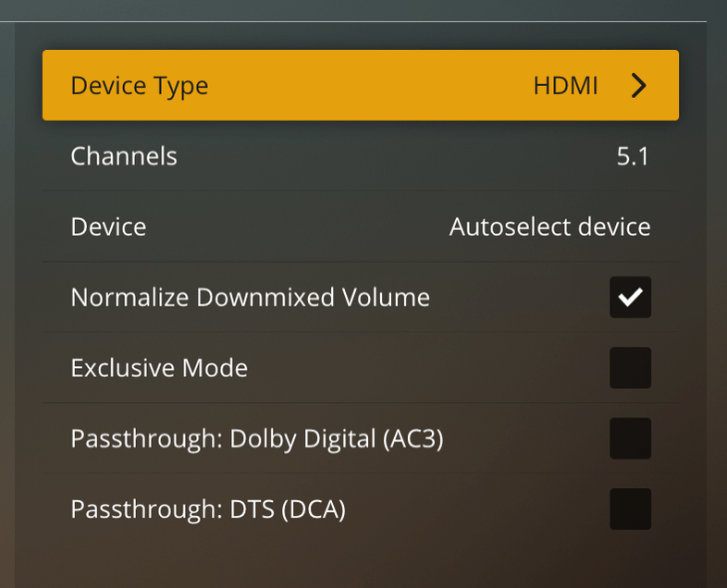Click the Passthrough: Dolby Digital (AC3) label

point(256,438)
